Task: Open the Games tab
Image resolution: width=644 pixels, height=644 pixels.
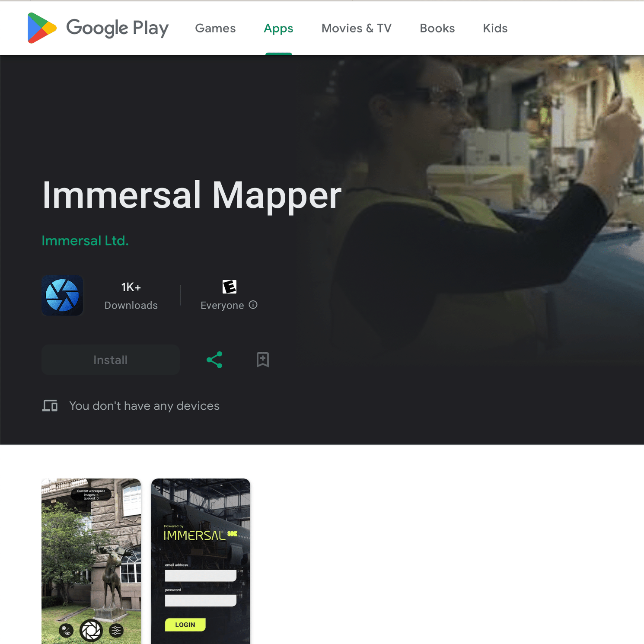Action: (215, 28)
